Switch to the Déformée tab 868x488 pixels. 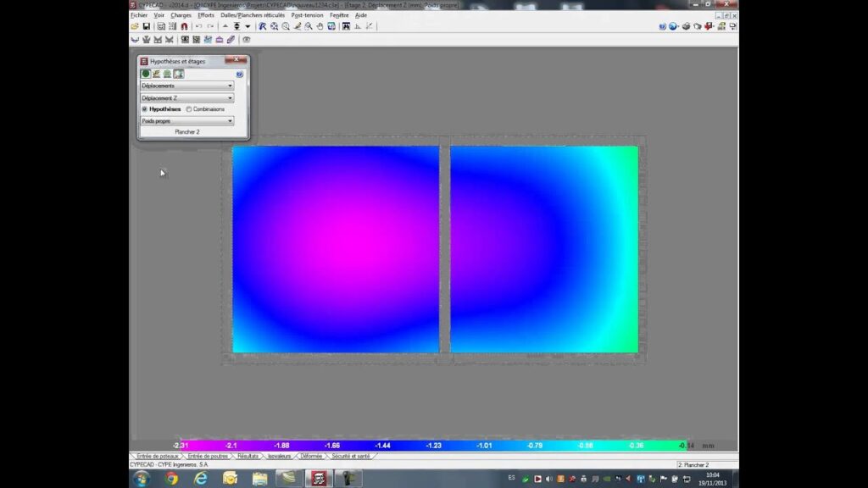(310, 456)
